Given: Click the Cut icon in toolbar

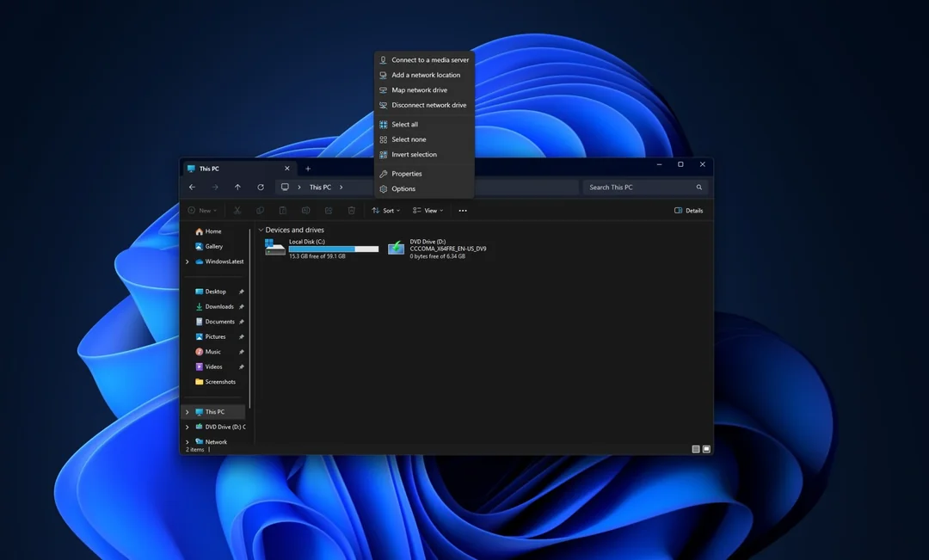Looking at the screenshot, I should (x=237, y=211).
